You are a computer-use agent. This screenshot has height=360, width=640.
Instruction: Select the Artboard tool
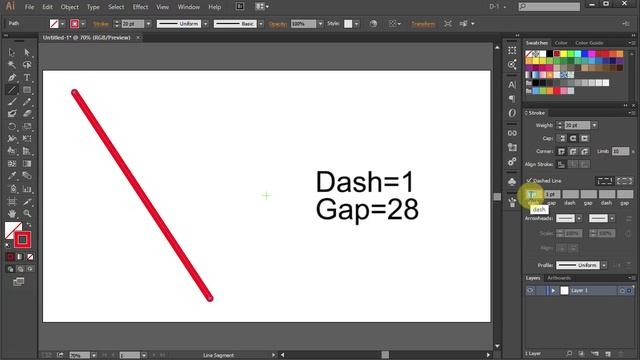click(12, 202)
